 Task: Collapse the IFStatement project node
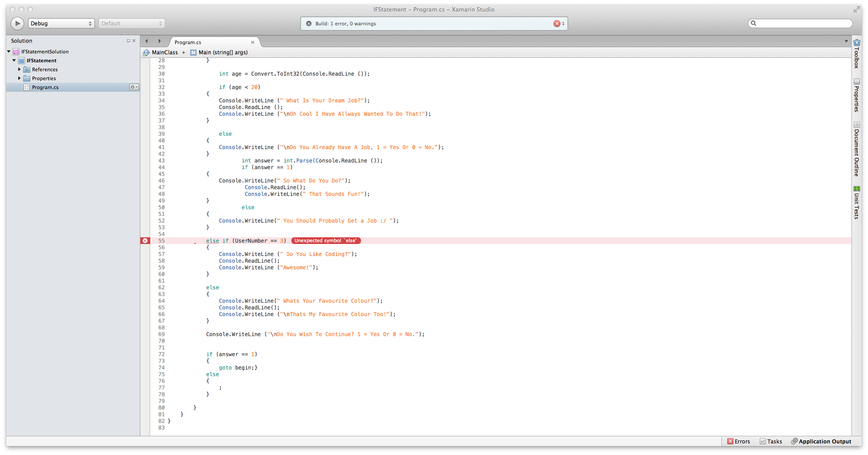click(x=14, y=61)
